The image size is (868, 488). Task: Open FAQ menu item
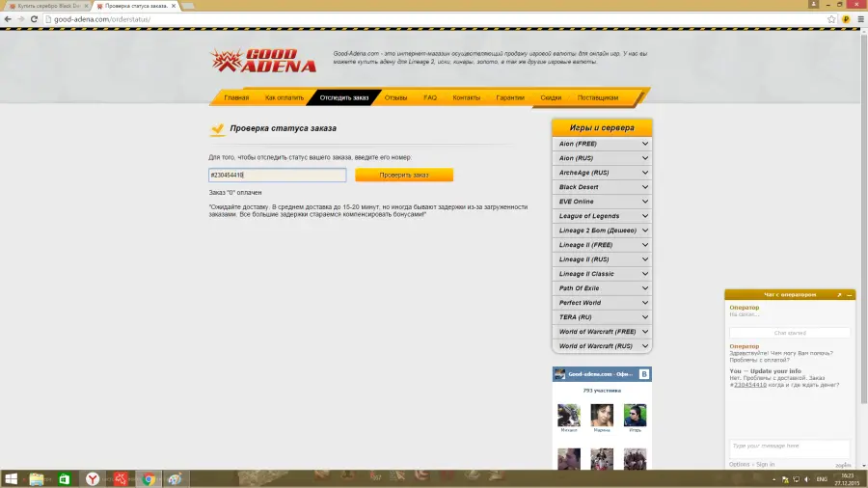430,97
